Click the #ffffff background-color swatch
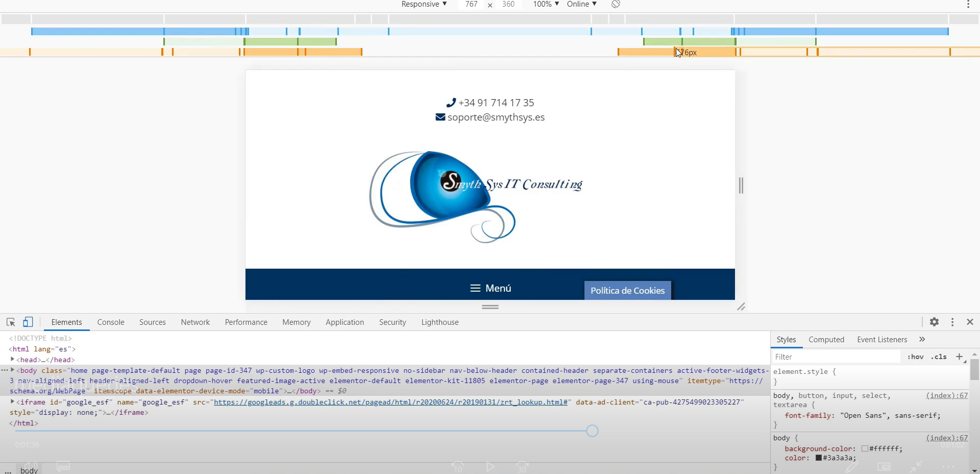 click(865, 448)
